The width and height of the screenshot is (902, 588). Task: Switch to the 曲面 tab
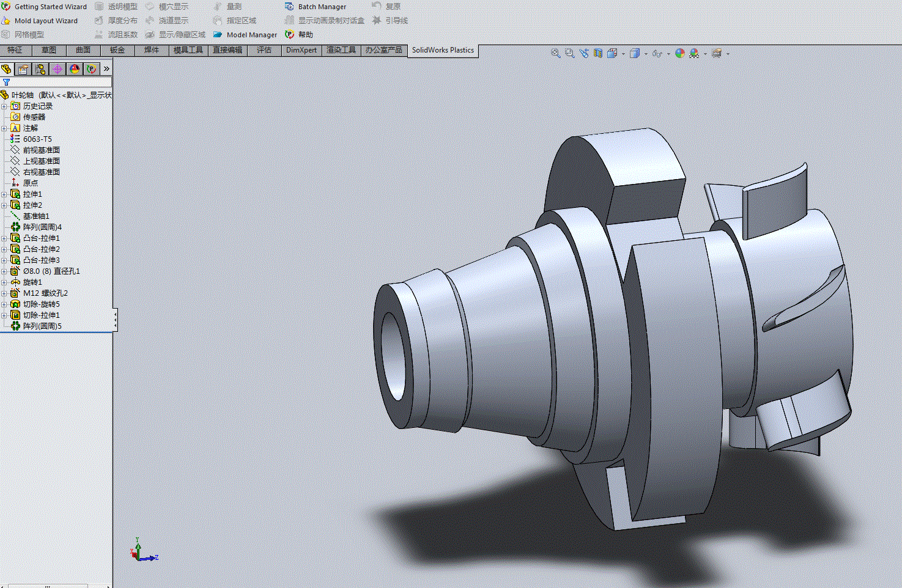83,50
